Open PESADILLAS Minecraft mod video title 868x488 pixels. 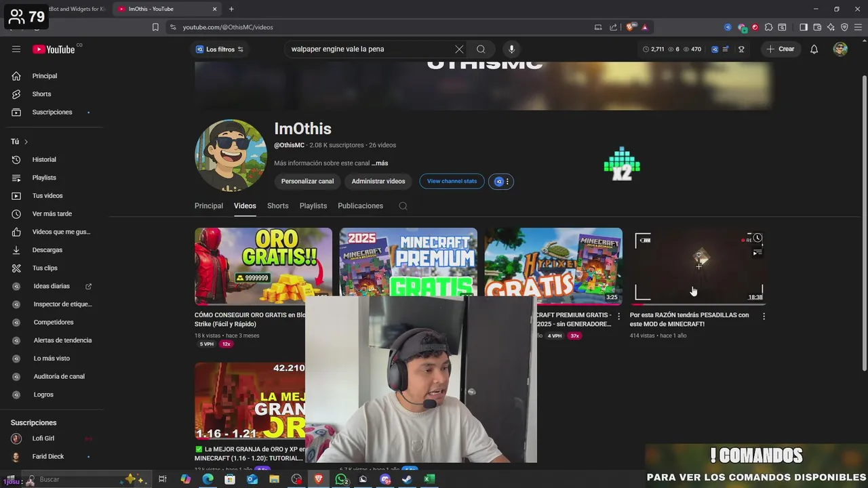690,319
